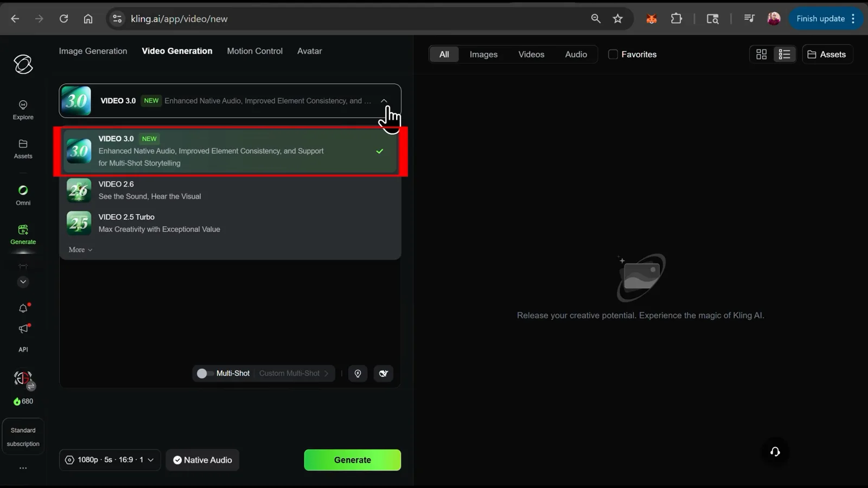868x488 pixels.
Task: Filter results by the Images tab
Action: click(483, 54)
